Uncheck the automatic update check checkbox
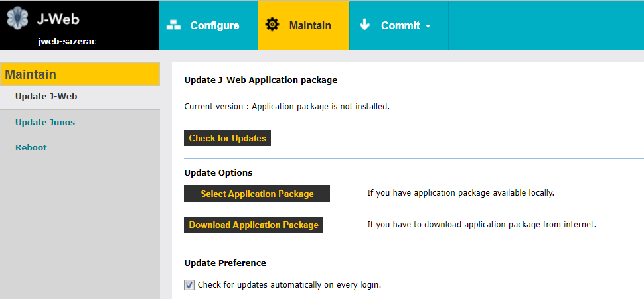The width and height of the screenshot is (644, 299). [x=189, y=285]
